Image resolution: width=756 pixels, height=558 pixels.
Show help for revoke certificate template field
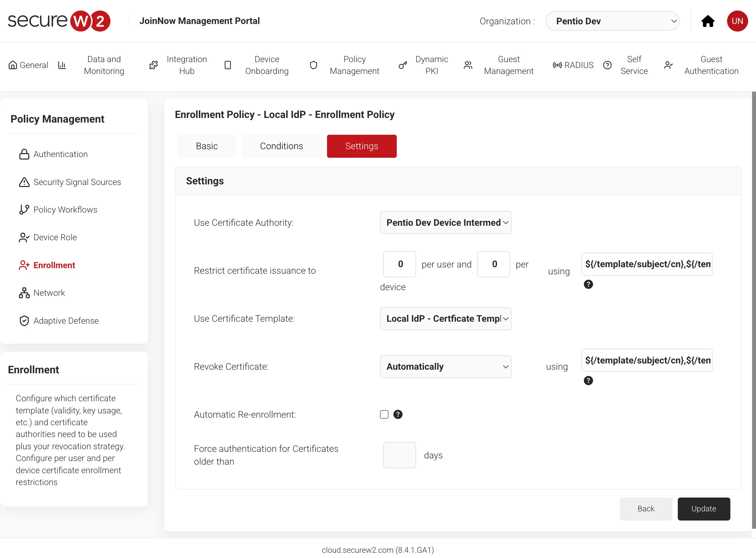coord(588,381)
